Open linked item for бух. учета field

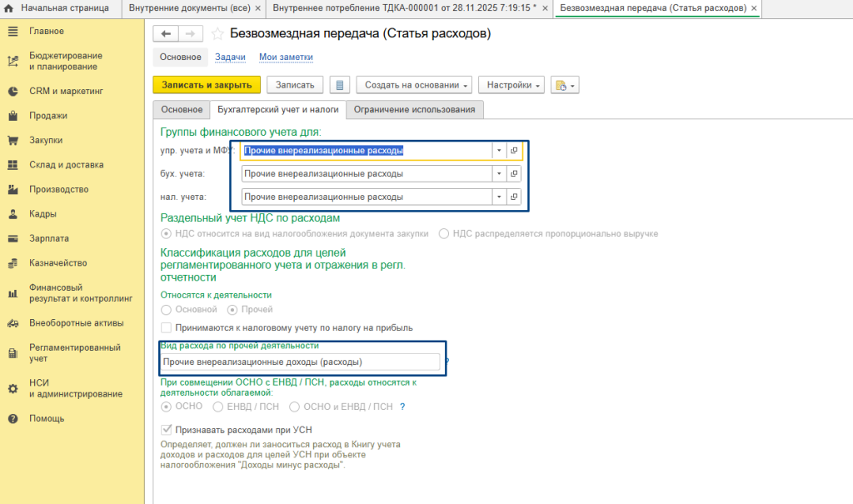coord(514,173)
